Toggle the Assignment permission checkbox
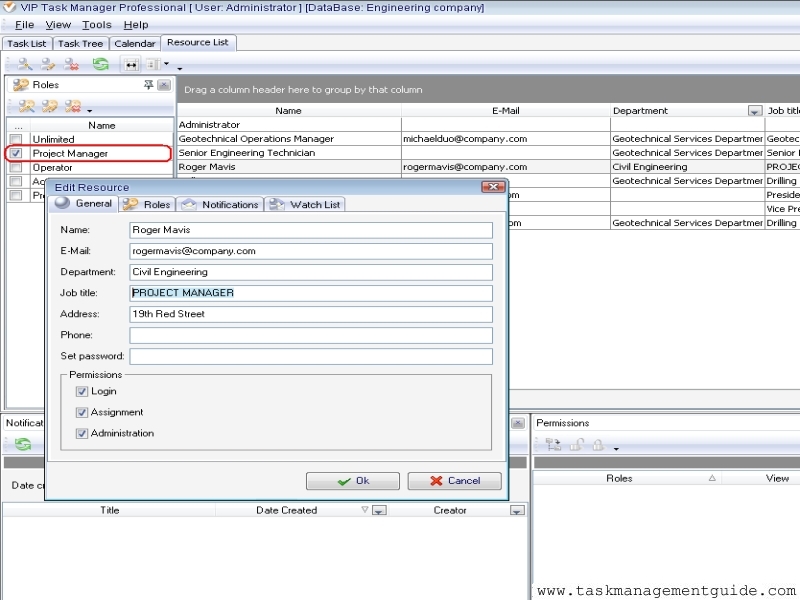Screen dimensions: 800x600 tap(82, 412)
